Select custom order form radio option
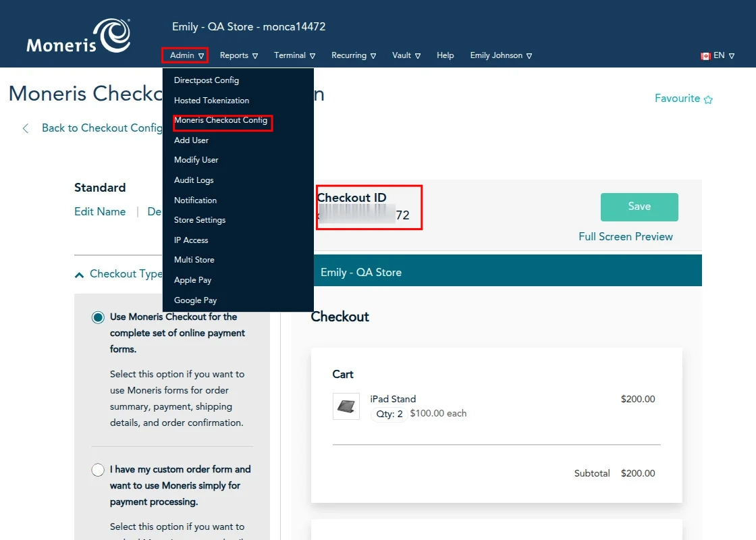 click(98, 470)
